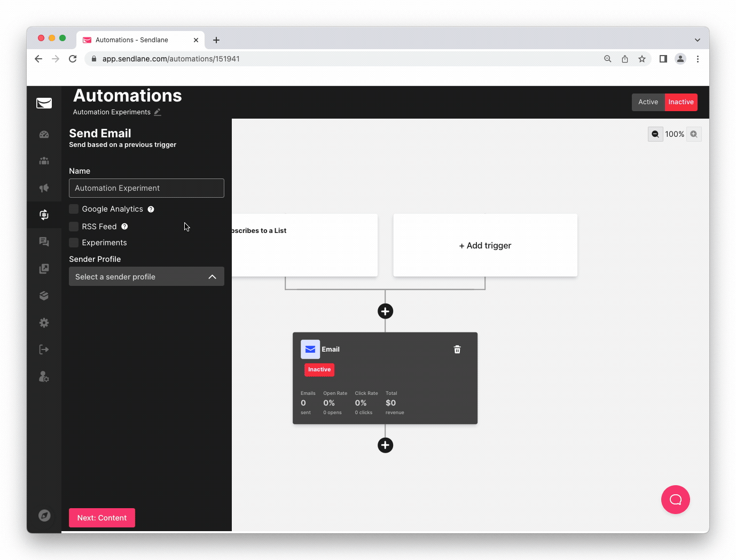736x560 pixels.
Task: Enable the Experiments checkbox
Action: [74, 243]
